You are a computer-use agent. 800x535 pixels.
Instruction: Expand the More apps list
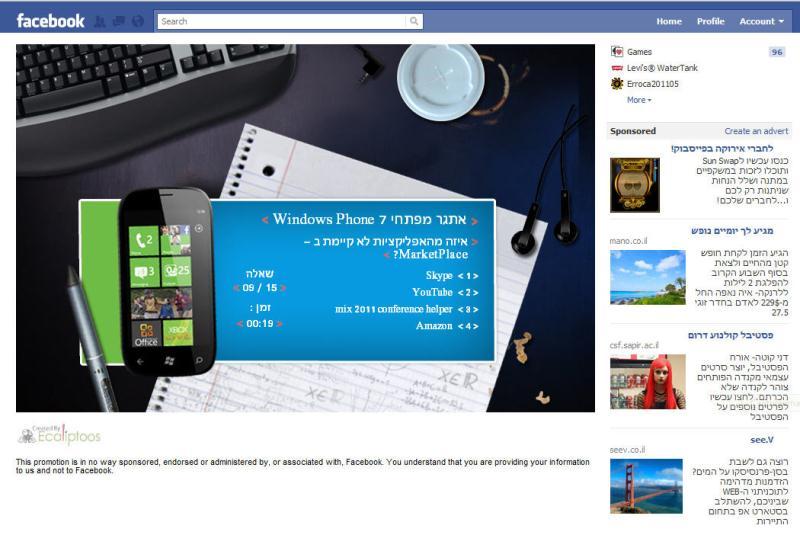click(639, 100)
